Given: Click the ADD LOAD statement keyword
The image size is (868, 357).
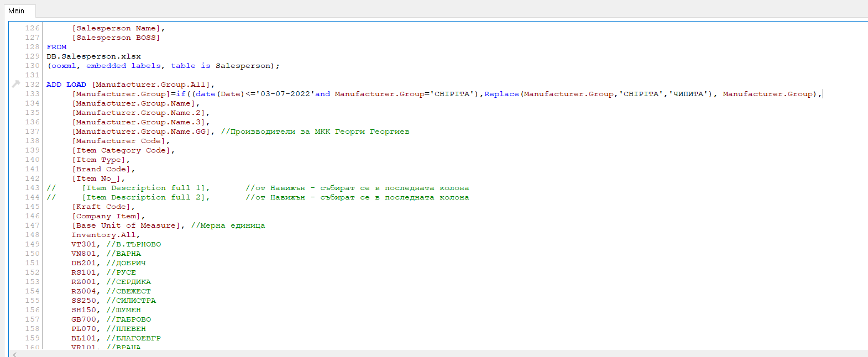Looking at the screenshot, I should point(66,85).
